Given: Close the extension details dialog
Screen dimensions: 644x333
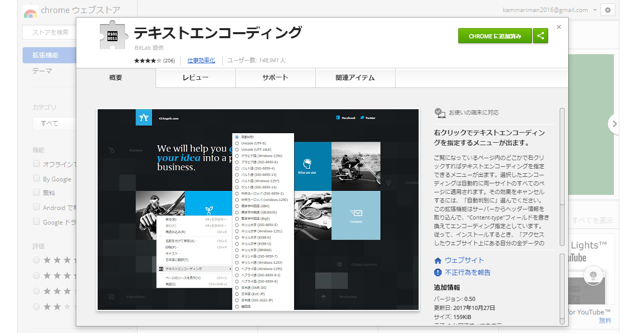Looking at the screenshot, I should tap(559, 27).
